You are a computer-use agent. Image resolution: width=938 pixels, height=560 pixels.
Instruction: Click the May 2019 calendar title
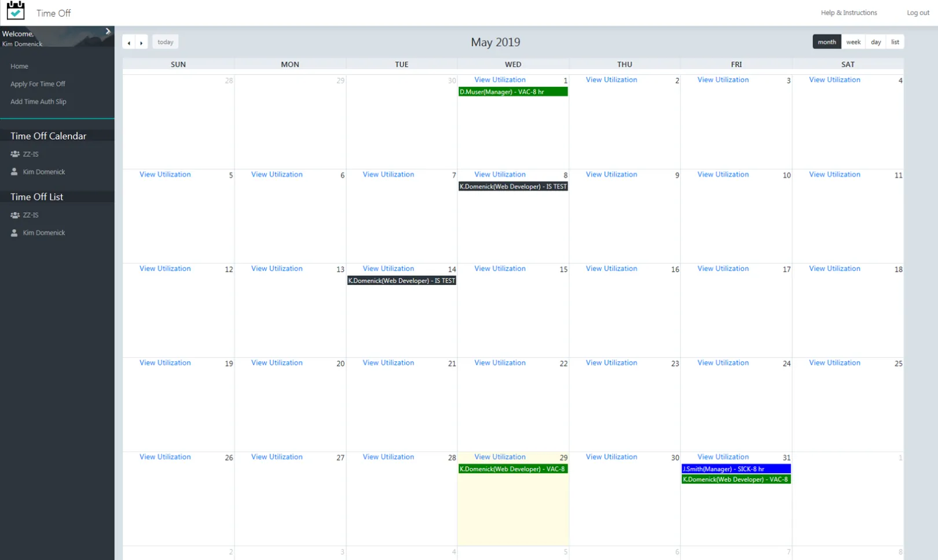[496, 42]
